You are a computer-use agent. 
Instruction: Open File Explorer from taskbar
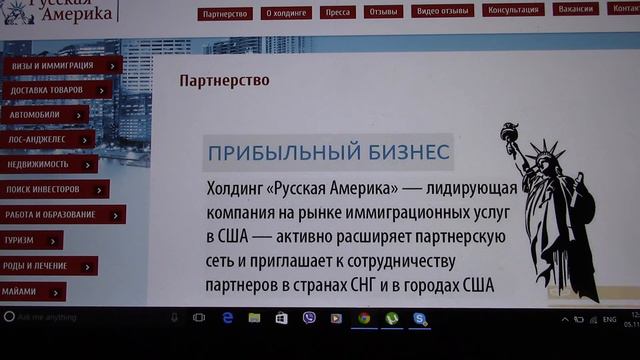254,318
